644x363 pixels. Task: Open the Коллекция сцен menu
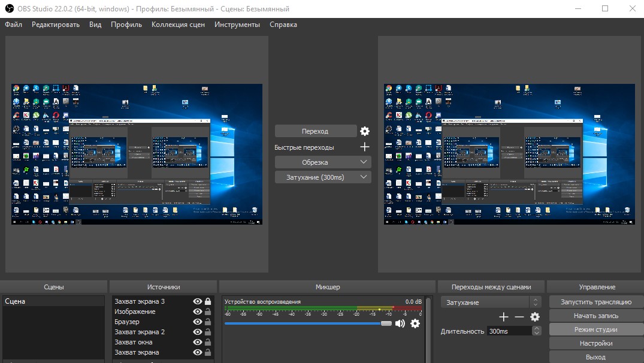tap(178, 25)
